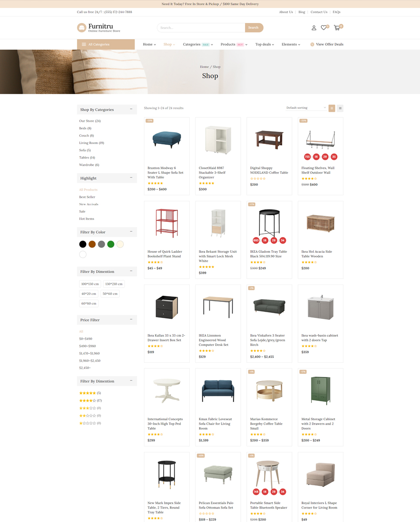420x522 pixels.
Task: Open the shopping cart icon
Action: [x=337, y=28]
